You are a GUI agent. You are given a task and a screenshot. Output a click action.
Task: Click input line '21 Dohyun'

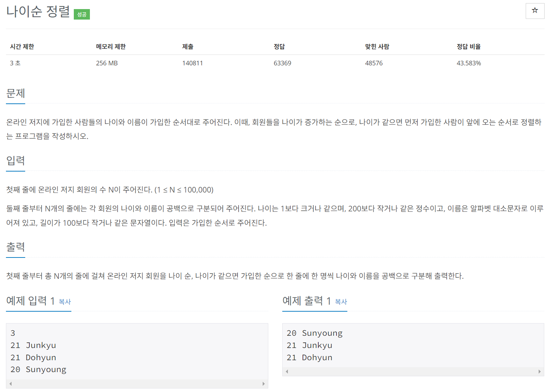[x=33, y=357]
